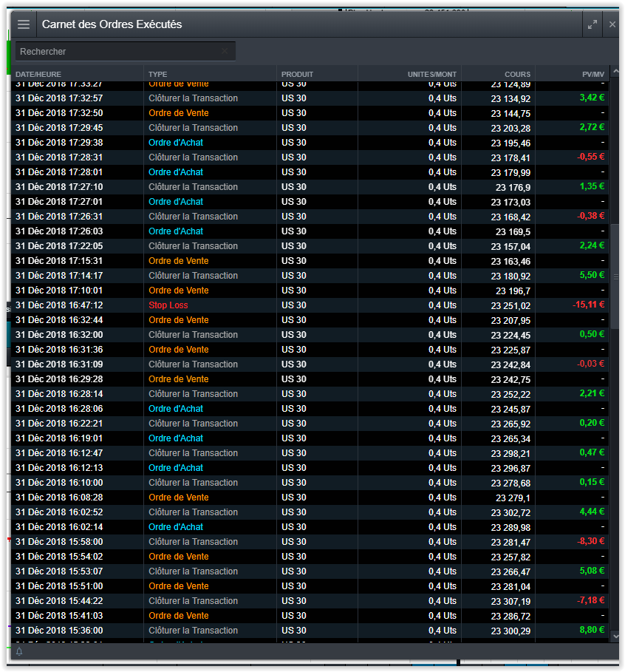Click the 0,47 € profit value

pos(592,452)
